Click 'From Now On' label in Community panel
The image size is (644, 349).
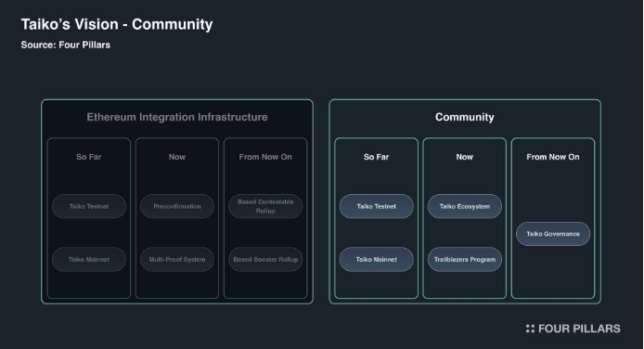coord(553,157)
